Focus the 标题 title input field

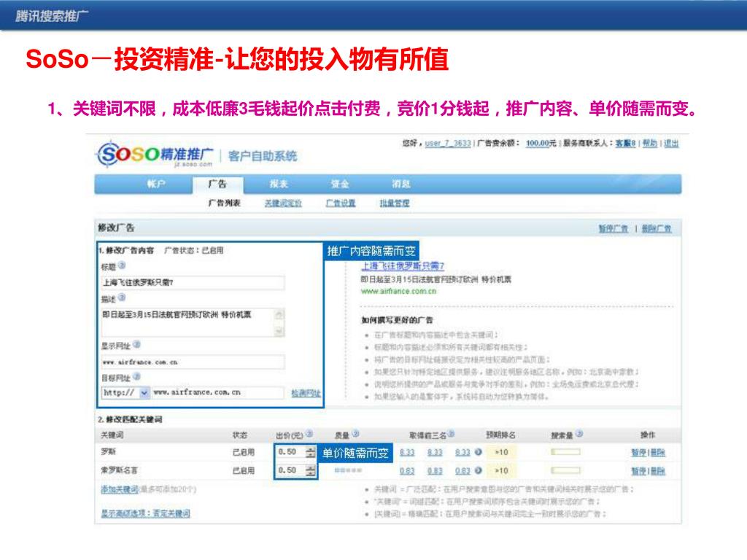click(x=193, y=282)
